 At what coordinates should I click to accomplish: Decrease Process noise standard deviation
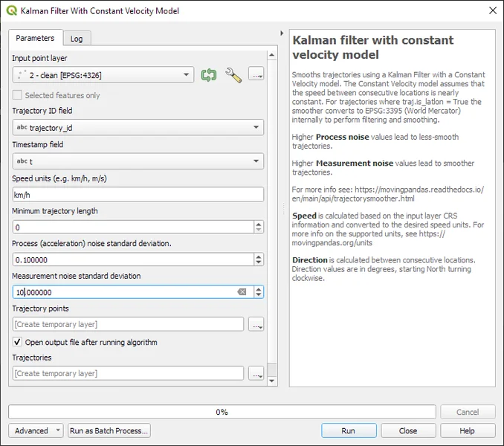click(x=259, y=263)
